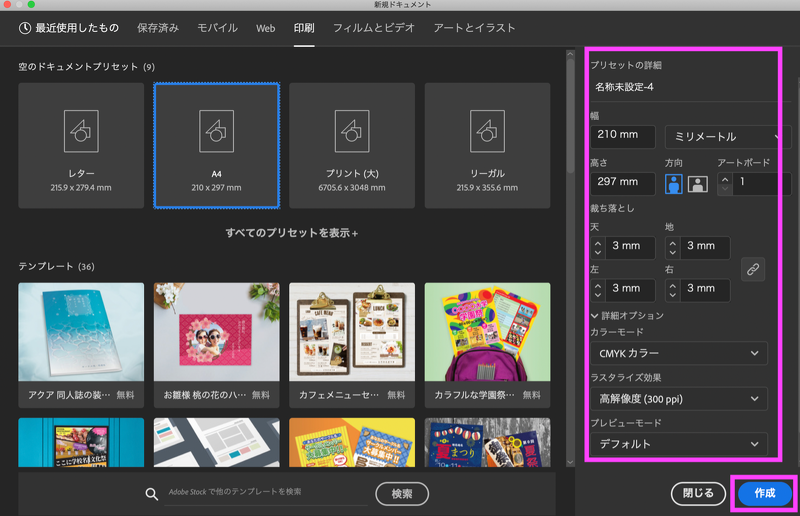Click the artboard count stepper
Screen dimensions: 800x516
coord(725,183)
